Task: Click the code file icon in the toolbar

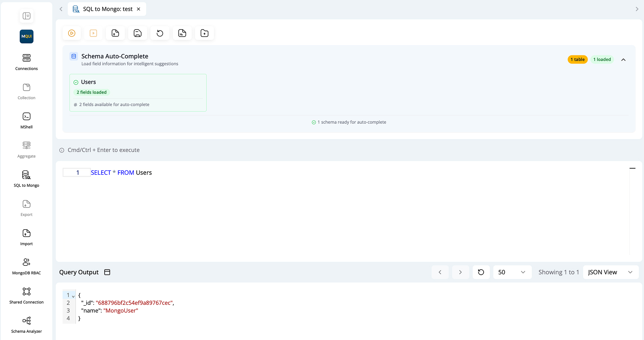Action: pyautogui.click(x=182, y=33)
